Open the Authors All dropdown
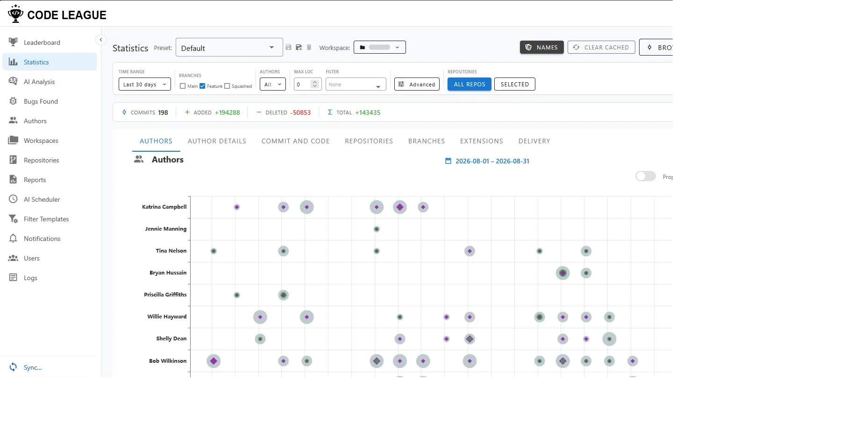The width and height of the screenshot is (868, 430). coord(273,85)
